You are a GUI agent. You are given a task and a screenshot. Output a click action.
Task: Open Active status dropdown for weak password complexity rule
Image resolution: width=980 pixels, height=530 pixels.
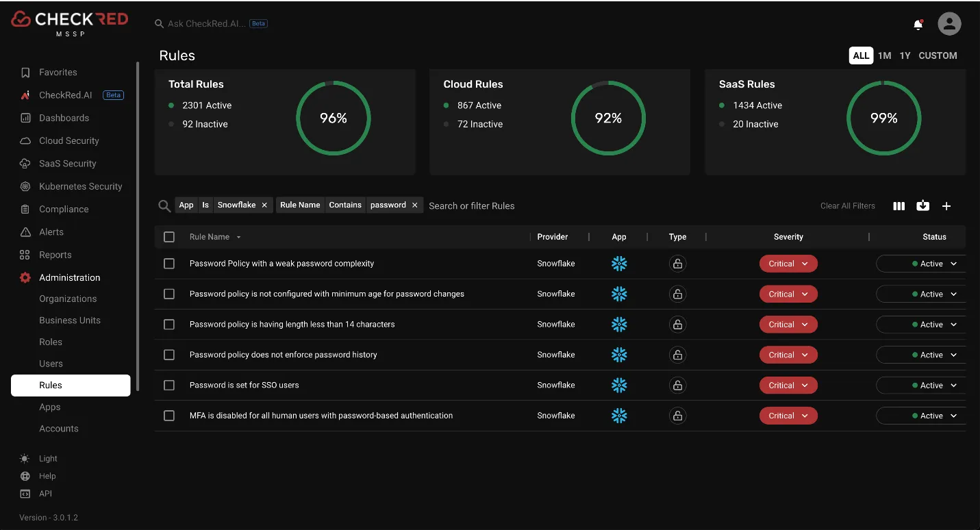922,264
